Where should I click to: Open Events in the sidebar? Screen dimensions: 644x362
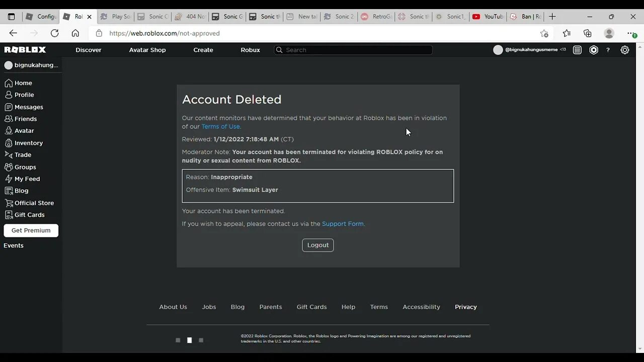click(x=14, y=245)
